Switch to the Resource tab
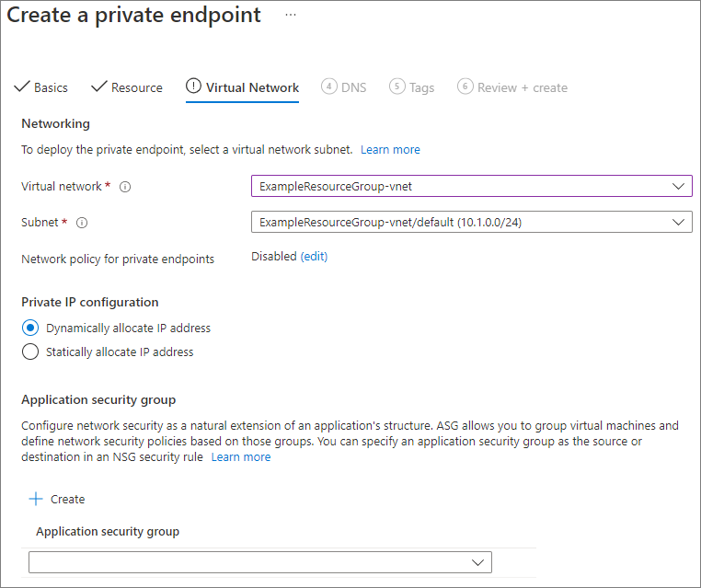 coord(136,87)
